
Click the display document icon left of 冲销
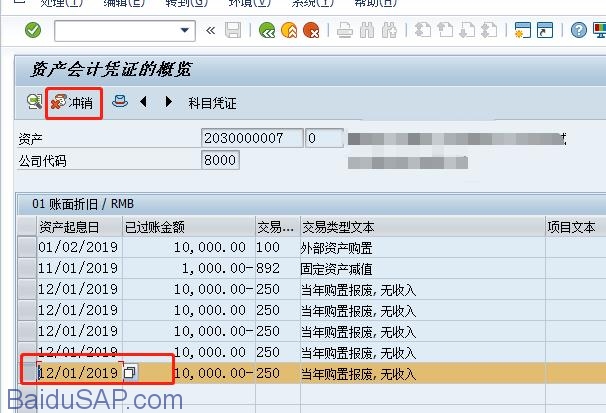pos(34,102)
